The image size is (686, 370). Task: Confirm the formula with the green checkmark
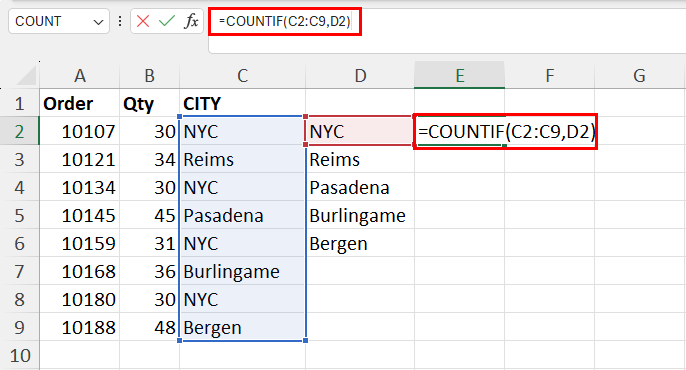point(167,21)
